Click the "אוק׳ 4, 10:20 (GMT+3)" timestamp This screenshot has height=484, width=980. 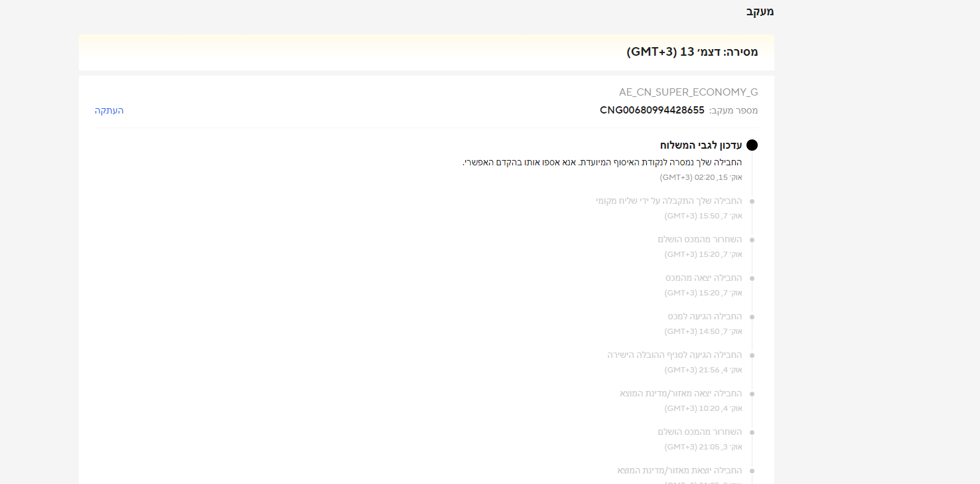click(703, 408)
